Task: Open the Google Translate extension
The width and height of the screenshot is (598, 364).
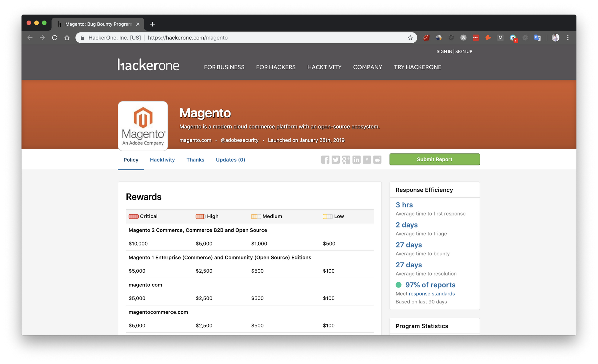Action: pyautogui.click(x=538, y=38)
